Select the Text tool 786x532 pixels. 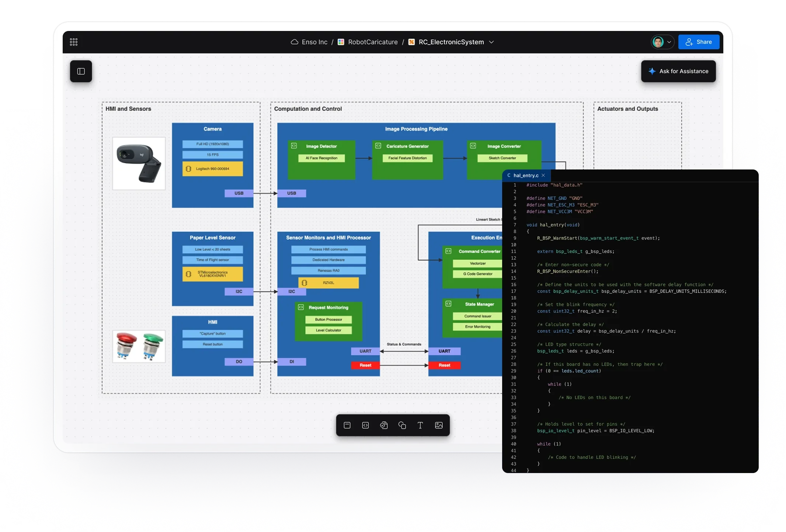coord(420,425)
